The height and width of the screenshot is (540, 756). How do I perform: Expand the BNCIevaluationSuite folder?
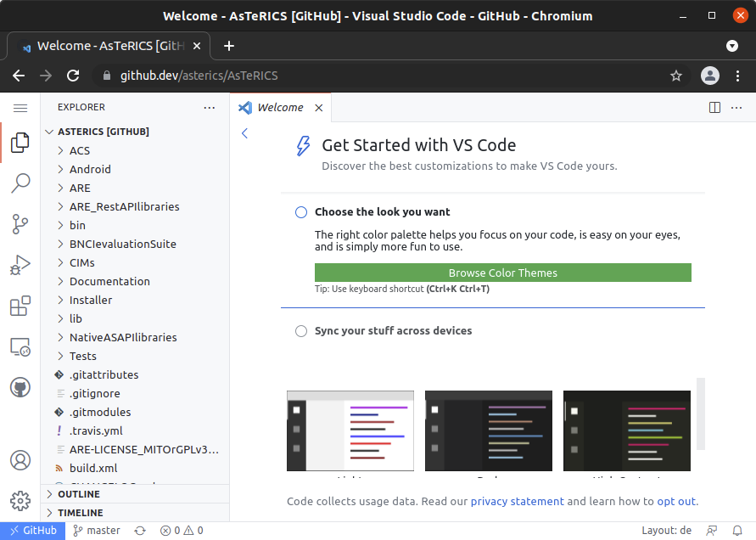pos(135,245)
